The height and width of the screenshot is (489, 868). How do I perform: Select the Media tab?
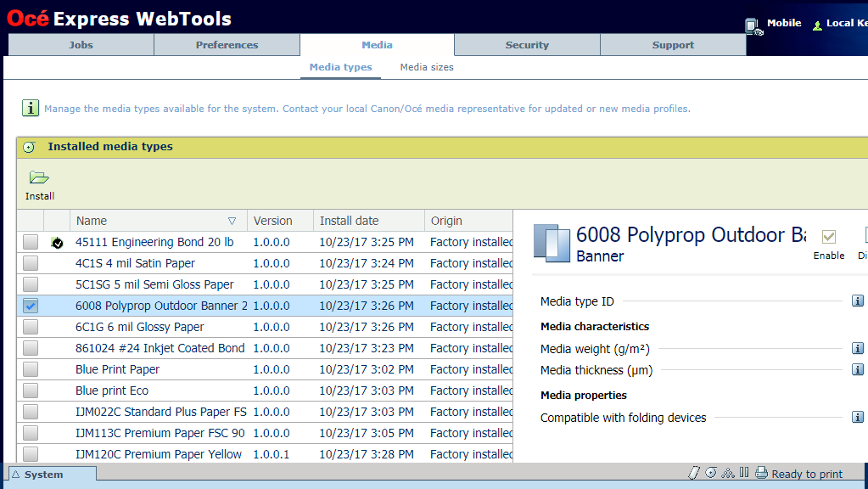(377, 45)
